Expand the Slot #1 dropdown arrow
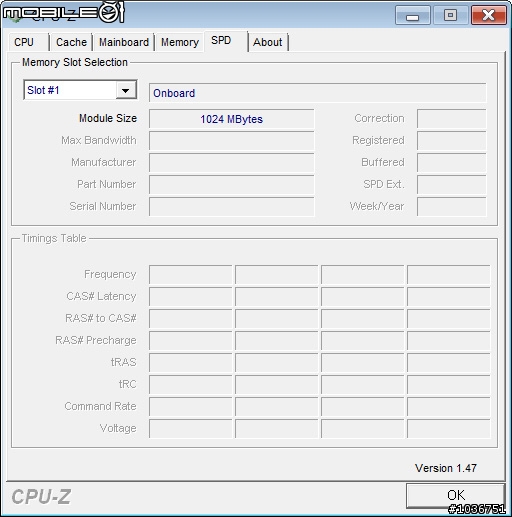The height and width of the screenshot is (517, 512). point(126,90)
